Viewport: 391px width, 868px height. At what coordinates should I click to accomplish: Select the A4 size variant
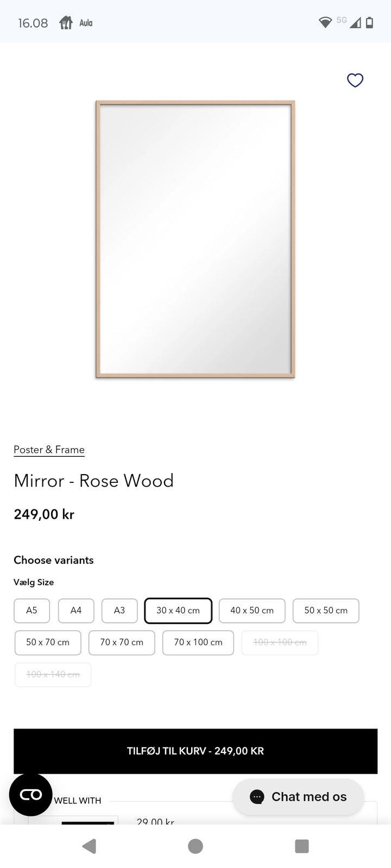[x=76, y=610]
